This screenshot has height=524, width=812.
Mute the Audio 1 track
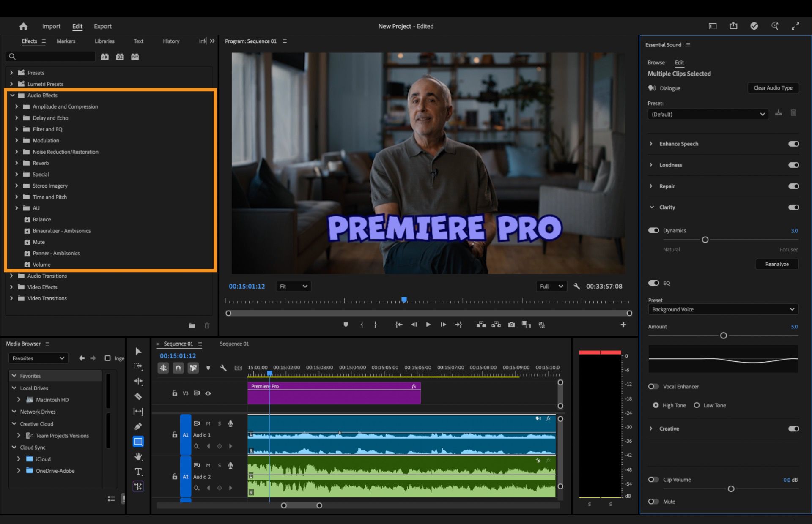point(208,423)
